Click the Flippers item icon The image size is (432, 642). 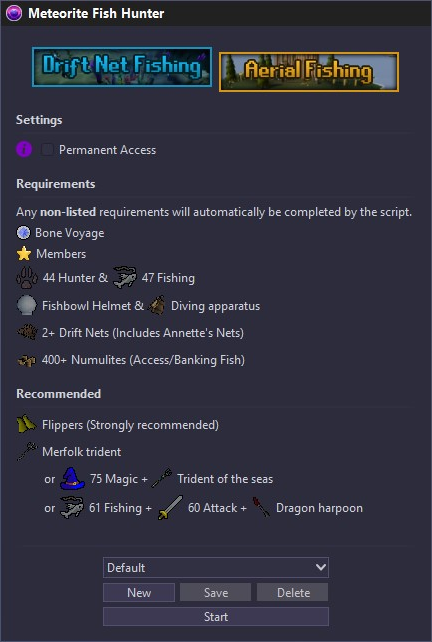point(27,424)
